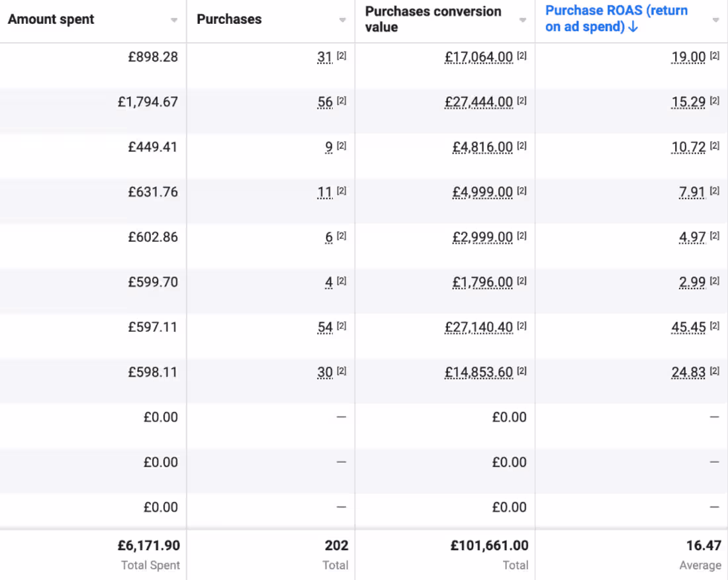The image size is (728, 580).
Task: Click the [2] indicator next to £27,444.00
Action: coord(521,101)
